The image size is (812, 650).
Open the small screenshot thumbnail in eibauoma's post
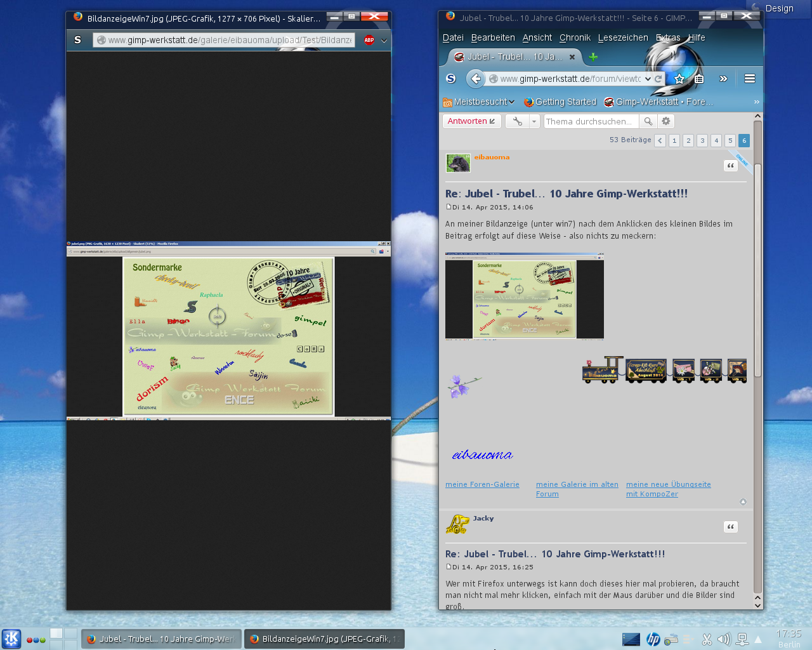coord(525,296)
